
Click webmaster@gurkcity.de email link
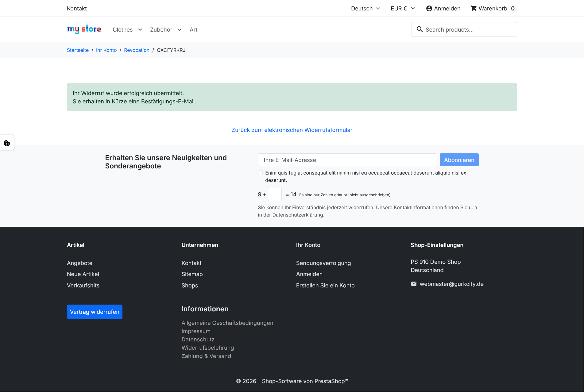[x=451, y=284]
